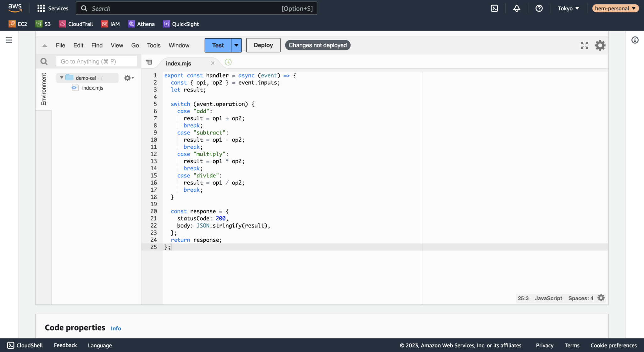Launch CloudShell from the top navigation
Image resolution: width=644 pixels, height=352 pixels.
pos(494,8)
